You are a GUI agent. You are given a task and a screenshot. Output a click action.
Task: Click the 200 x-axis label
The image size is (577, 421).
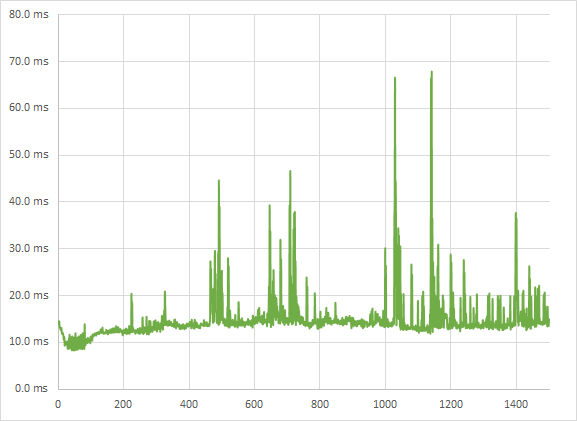pos(123,404)
